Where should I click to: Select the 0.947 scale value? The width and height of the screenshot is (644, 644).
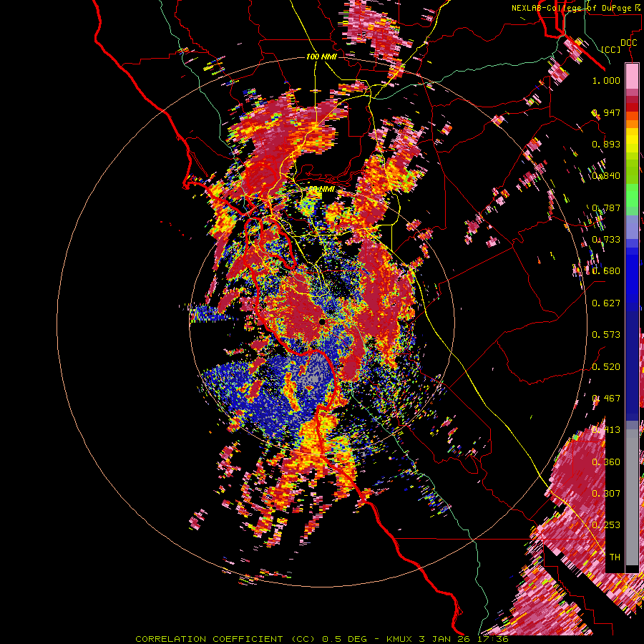(x=606, y=112)
